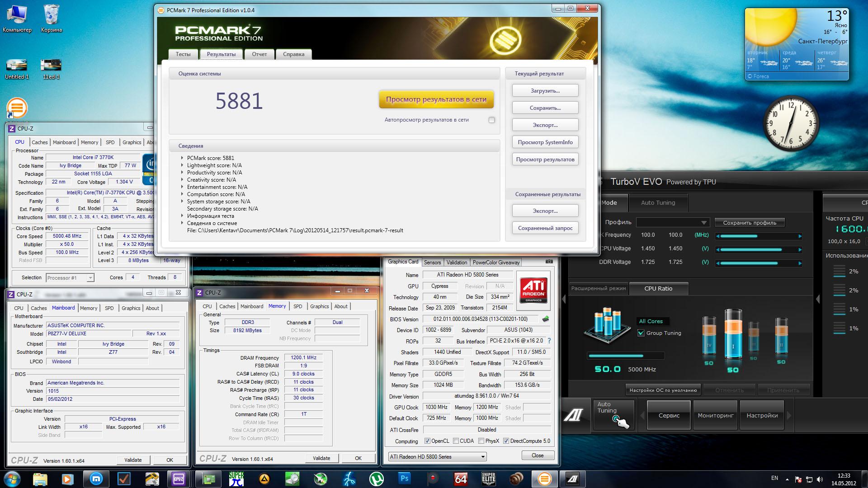This screenshot has height=488, width=868.
Task: Toggle the DirectCompute 5.0 checkbox
Action: (x=506, y=441)
